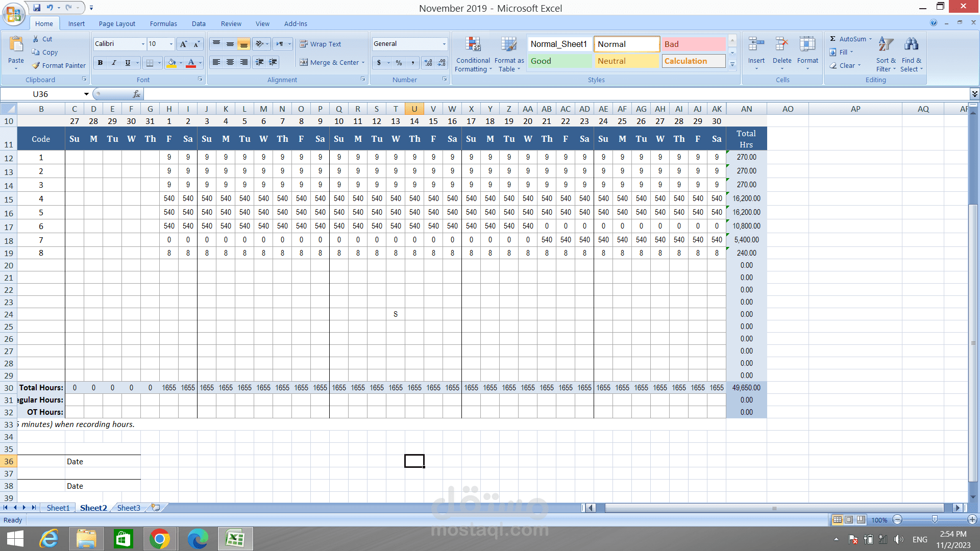This screenshot has height=551, width=980.
Task: Shrink the font size
Action: 197,44
